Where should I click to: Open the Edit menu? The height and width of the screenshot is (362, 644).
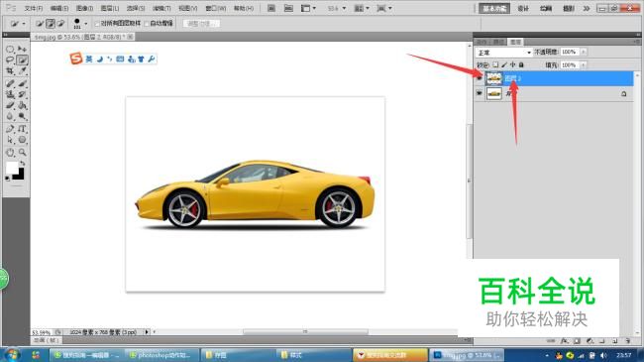tap(59, 8)
